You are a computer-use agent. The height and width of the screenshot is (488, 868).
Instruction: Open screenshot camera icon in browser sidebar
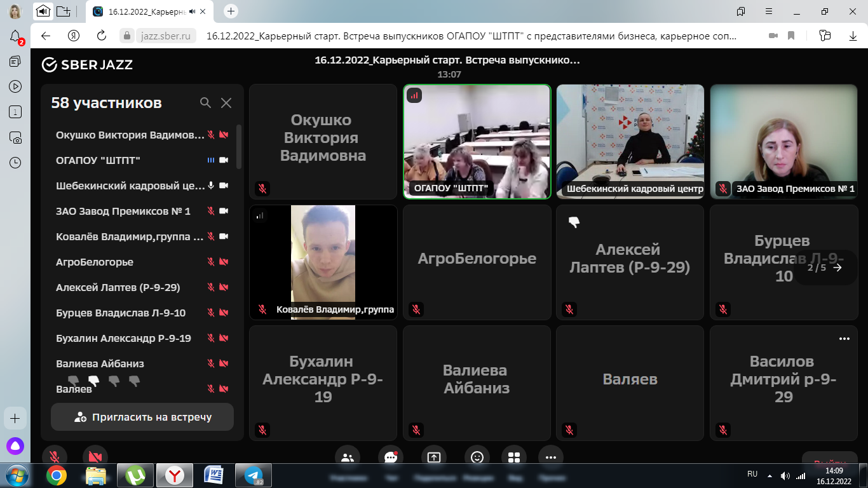click(x=15, y=137)
